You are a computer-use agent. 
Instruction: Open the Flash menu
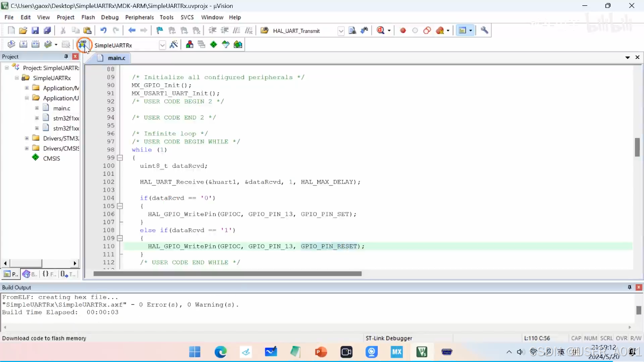point(88,17)
